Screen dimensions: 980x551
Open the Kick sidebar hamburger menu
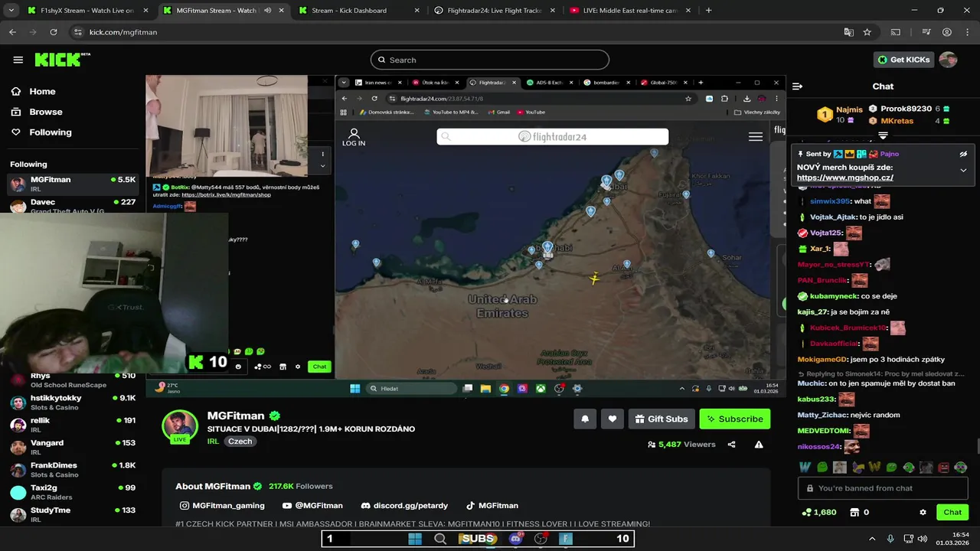(x=18, y=60)
